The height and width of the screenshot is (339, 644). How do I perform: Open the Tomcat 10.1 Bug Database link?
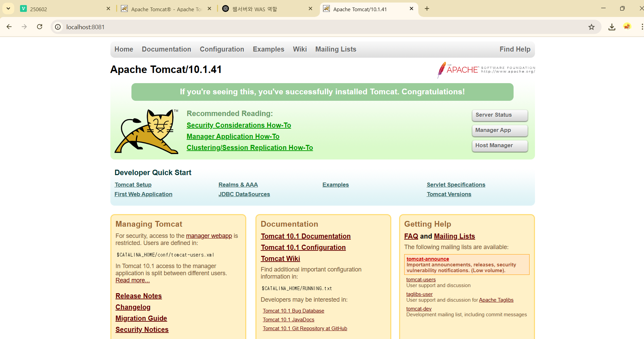[293, 311]
